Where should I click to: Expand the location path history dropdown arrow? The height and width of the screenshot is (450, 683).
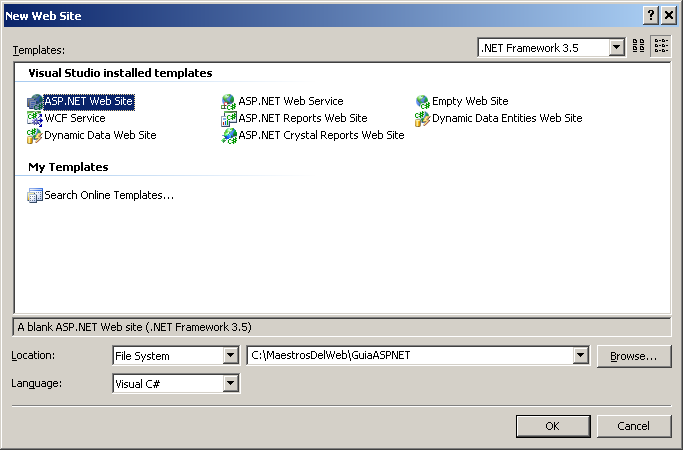580,355
